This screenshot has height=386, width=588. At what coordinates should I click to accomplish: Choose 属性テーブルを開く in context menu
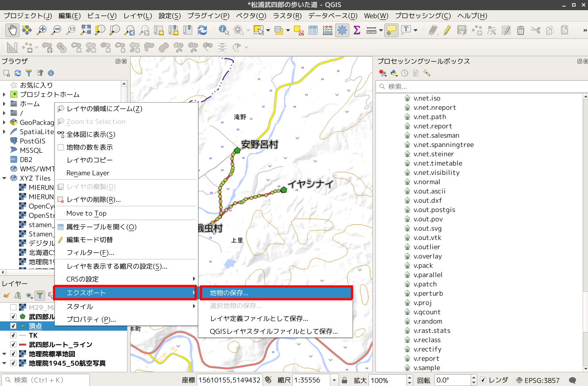(x=125, y=227)
